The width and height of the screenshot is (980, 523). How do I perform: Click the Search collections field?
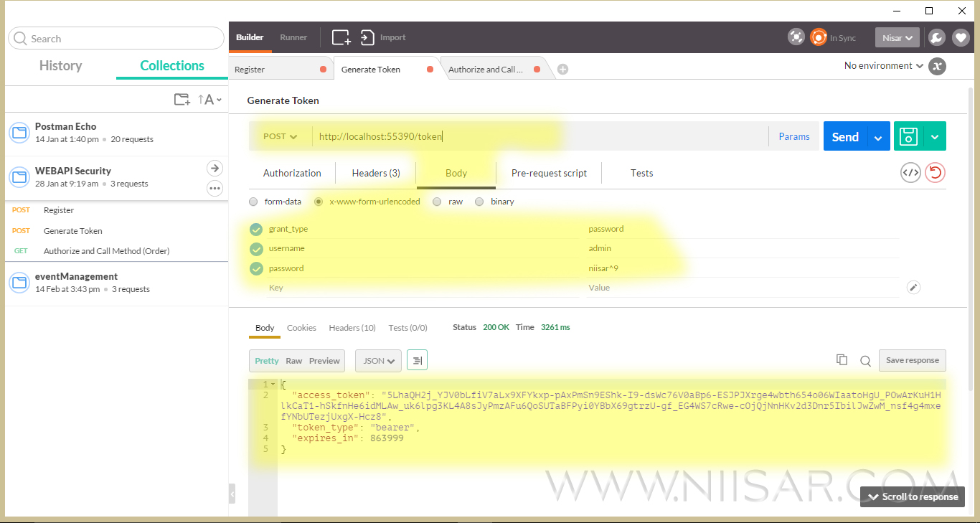[116, 39]
